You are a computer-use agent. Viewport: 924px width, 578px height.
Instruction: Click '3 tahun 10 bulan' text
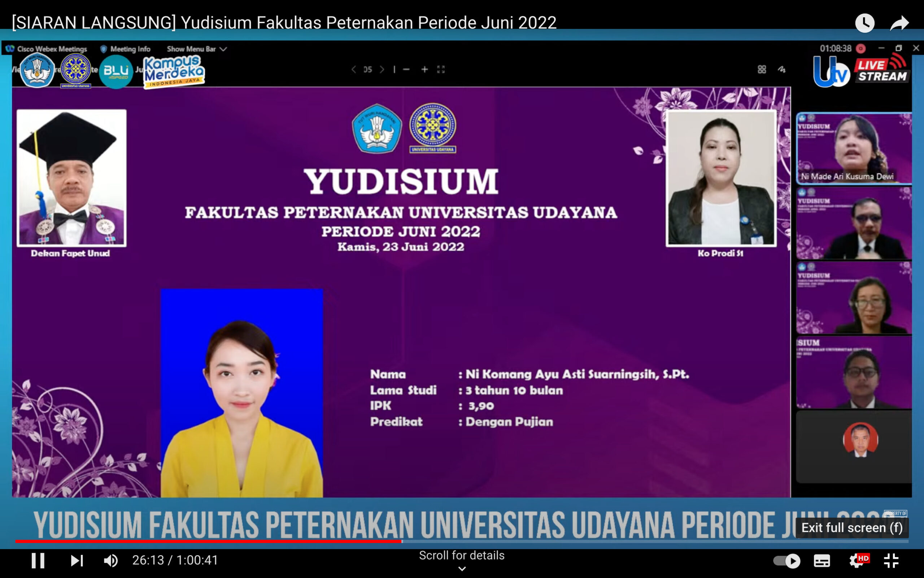514,390
